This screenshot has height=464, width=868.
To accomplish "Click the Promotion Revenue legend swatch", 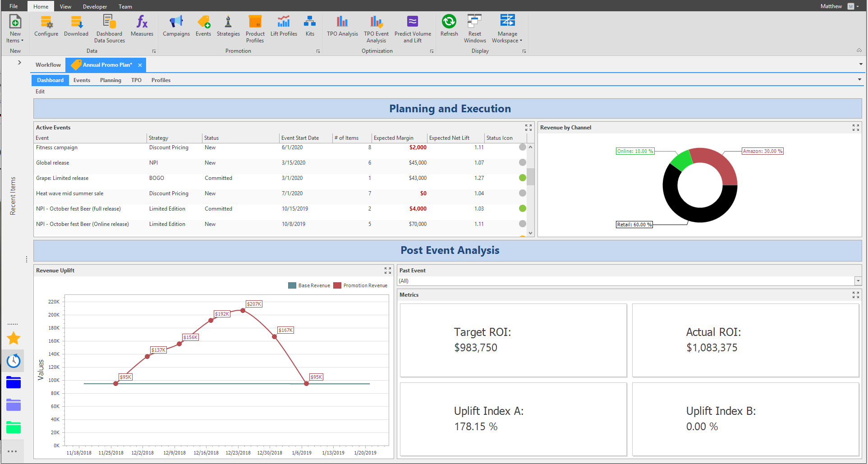I will click(x=337, y=285).
